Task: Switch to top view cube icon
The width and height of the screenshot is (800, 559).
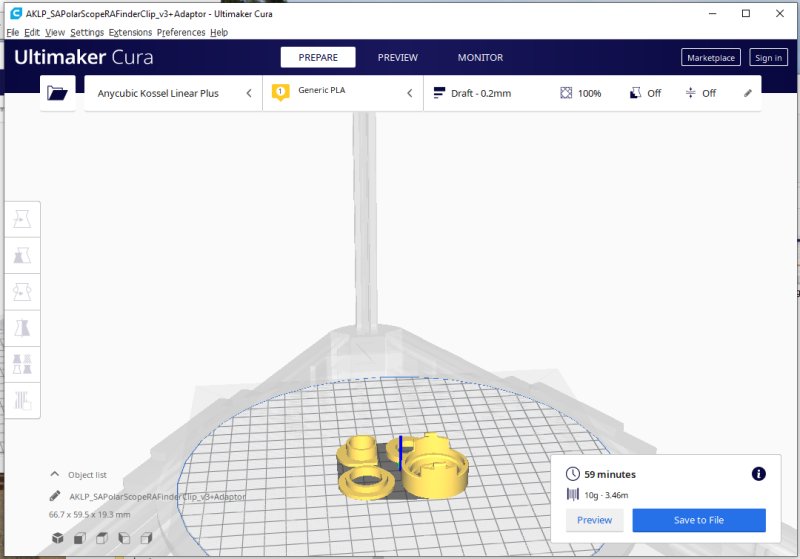Action: pyautogui.click(x=102, y=538)
